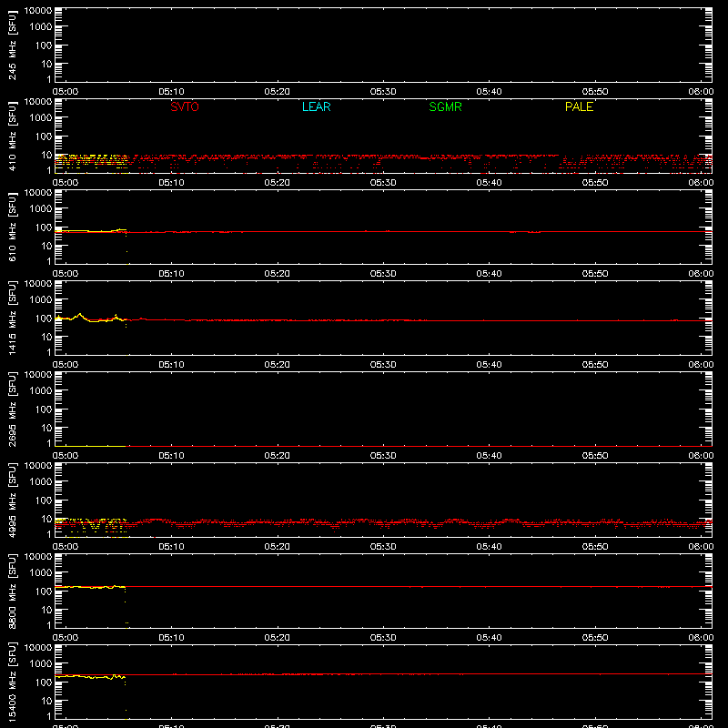Viewport: 728px width, 728px height.
Task: Click the 1000 tick of 410 MHz panel
Action: [41, 118]
